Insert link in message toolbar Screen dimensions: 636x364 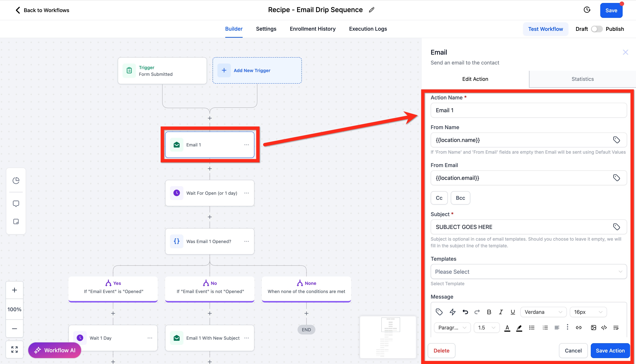(579, 328)
